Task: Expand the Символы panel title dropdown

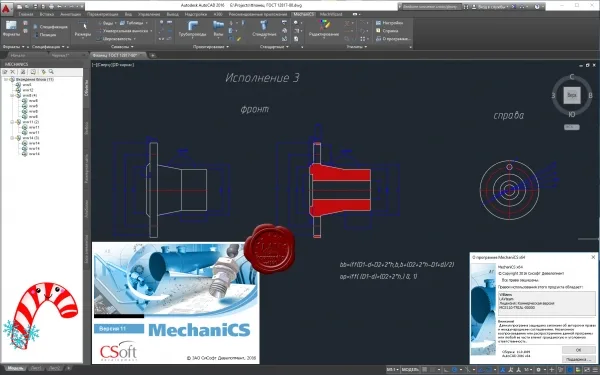Action: 122,47
